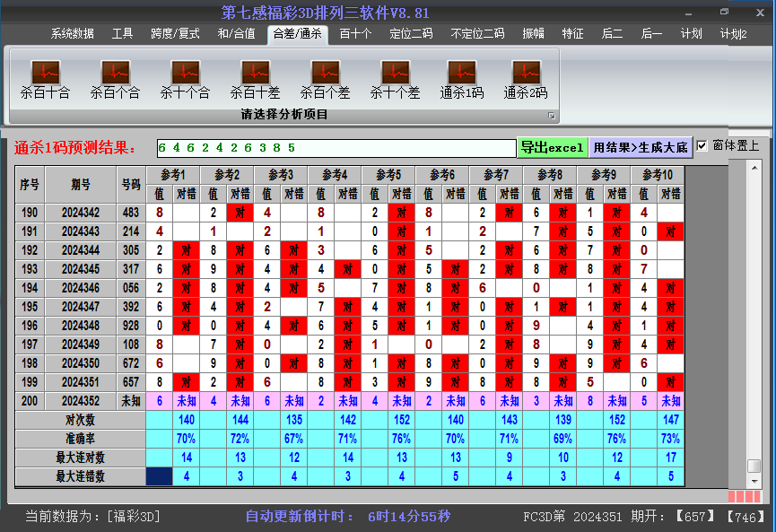The height and width of the screenshot is (532, 776).
Task: Switch to the 跨度/复式 tab
Action: click(x=175, y=34)
